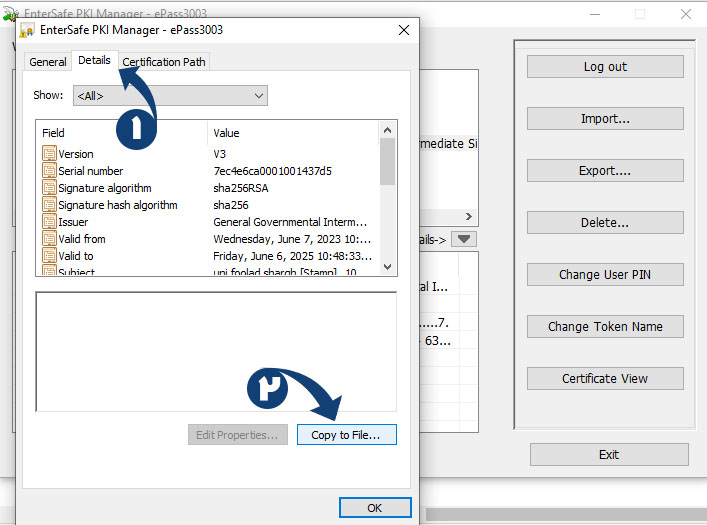Click the Version field certificate icon
Viewport: 707px width, 525px height.
coord(49,154)
